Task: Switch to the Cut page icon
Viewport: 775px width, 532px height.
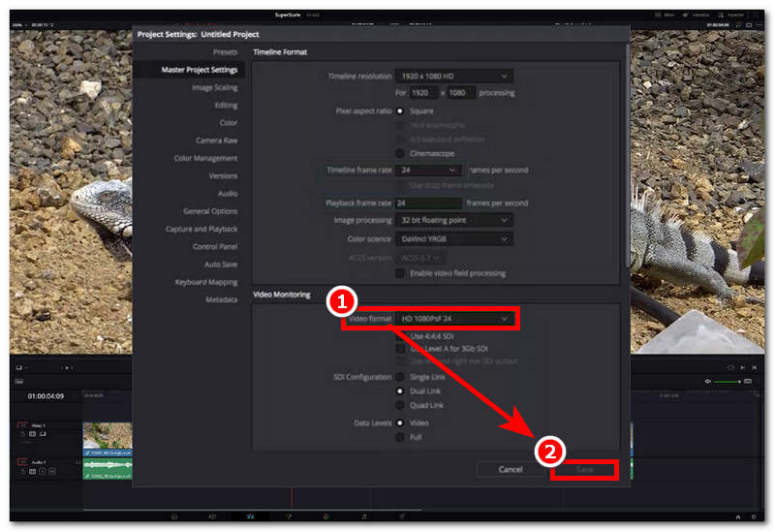Action: click(212, 516)
